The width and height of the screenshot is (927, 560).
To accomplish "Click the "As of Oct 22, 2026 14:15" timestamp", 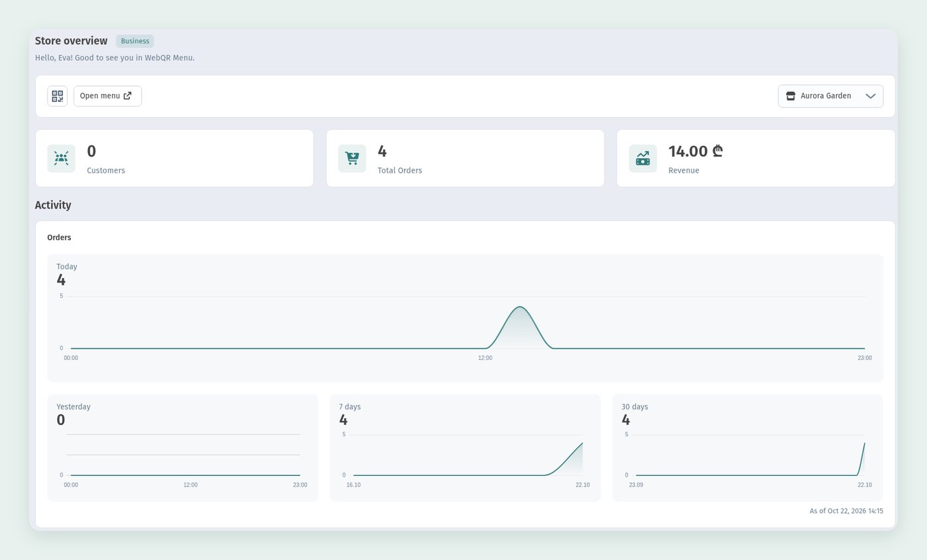I will pyautogui.click(x=846, y=511).
